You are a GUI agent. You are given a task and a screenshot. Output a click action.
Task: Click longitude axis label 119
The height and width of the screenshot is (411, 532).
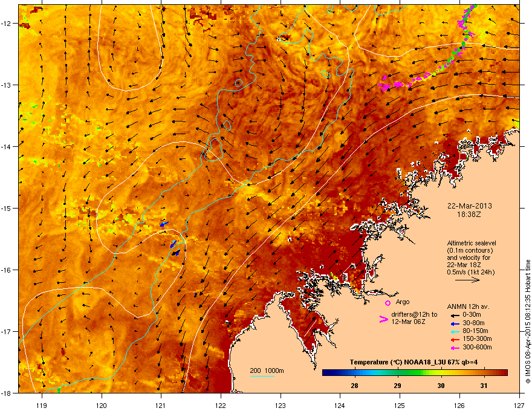pyautogui.click(x=42, y=406)
